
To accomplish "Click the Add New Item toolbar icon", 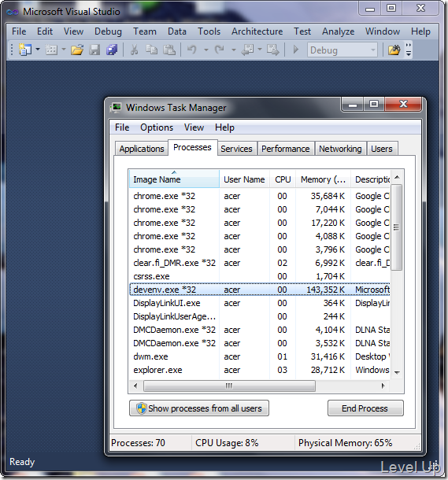I will click(x=51, y=50).
